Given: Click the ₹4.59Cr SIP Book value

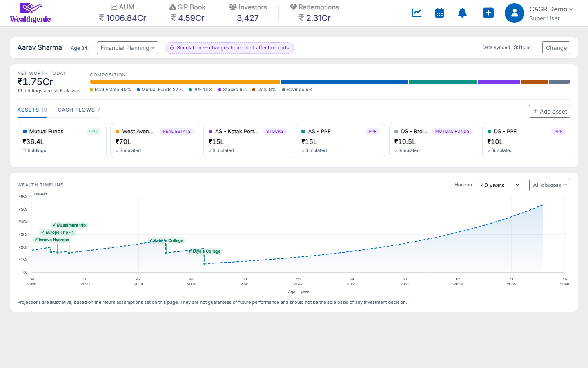Looking at the screenshot, I should click(187, 18).
